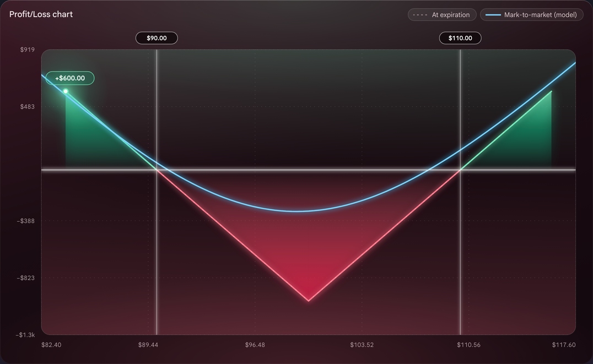
Task: Click the +$600.00 profit tooltip
Action: (70, 78)
